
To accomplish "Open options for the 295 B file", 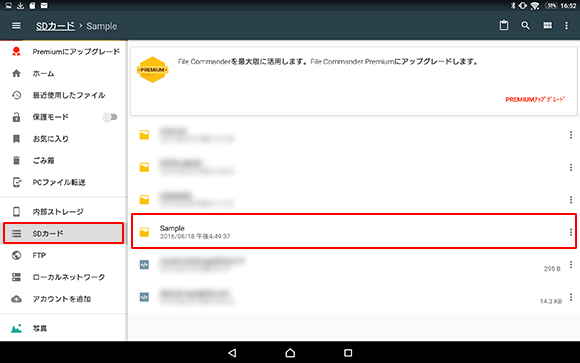I will (x=571, y=265).
